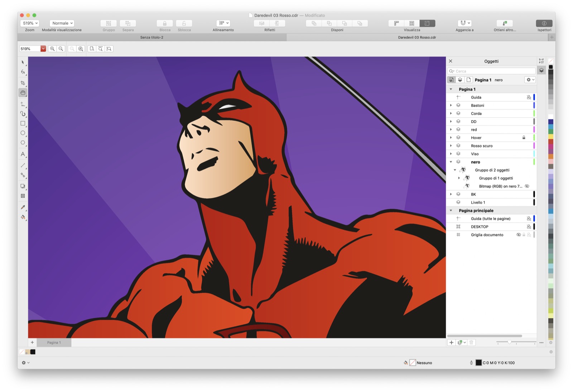The width and height of the screenshot is (573, 392).
Task: Select the Rectangle tool
Action: pos(23,124)
